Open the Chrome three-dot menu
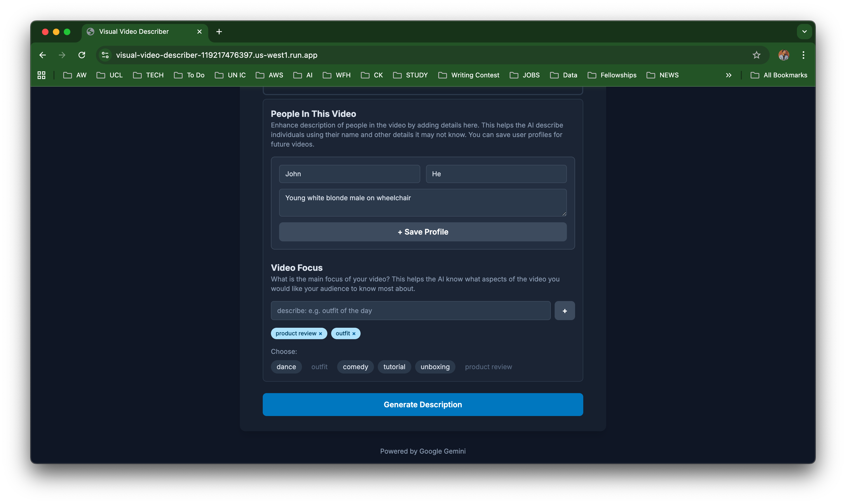 coord(803,55)
